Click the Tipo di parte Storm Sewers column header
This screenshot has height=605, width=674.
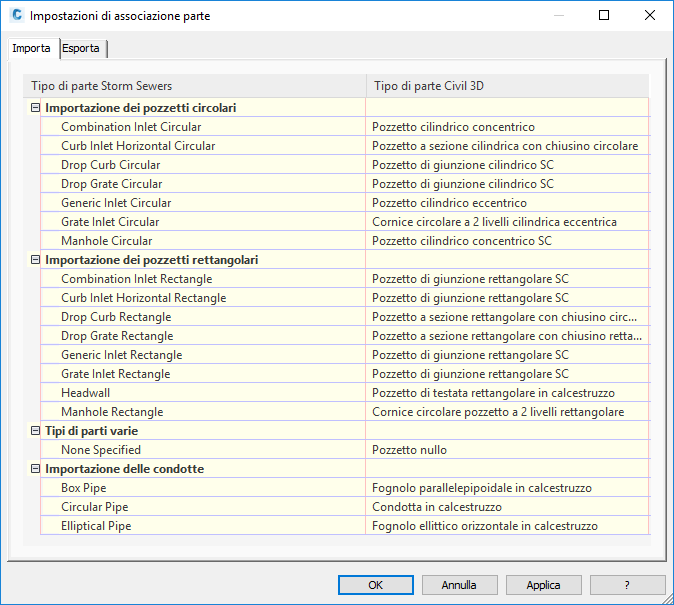[x=195, y=86]
